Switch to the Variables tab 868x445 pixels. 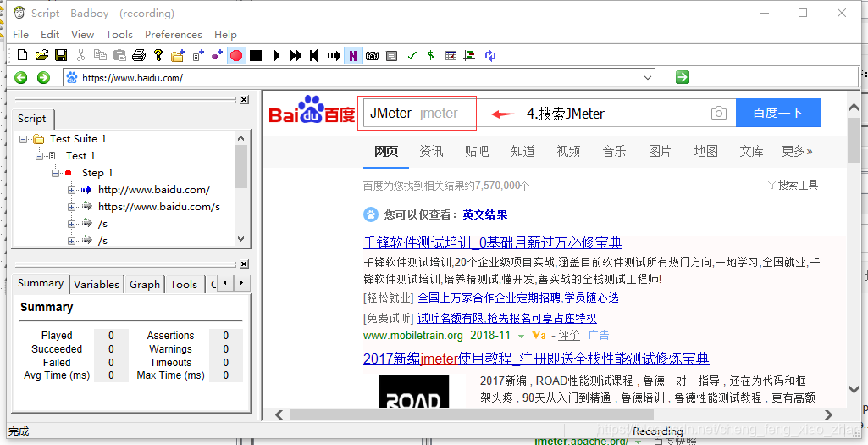click(97, 284)
